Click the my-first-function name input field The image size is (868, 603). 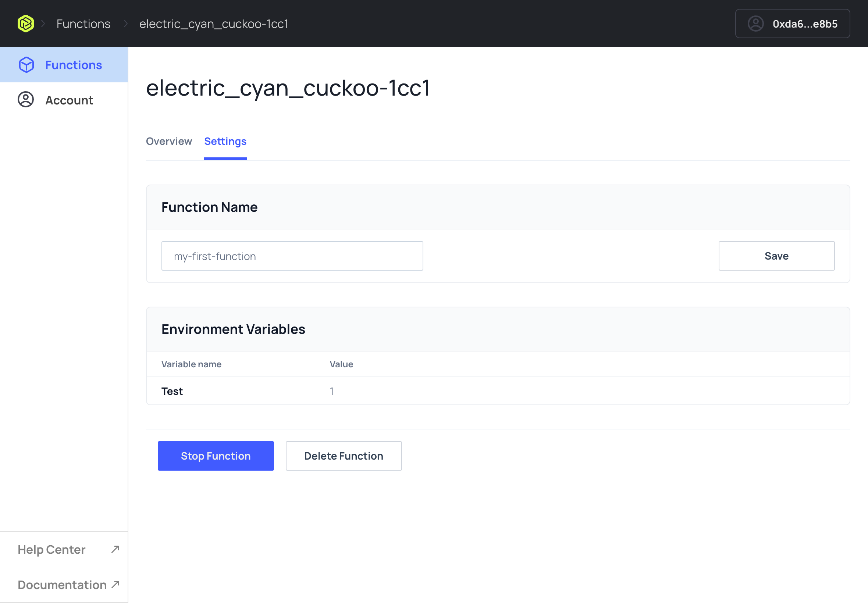tap(292, 256)
